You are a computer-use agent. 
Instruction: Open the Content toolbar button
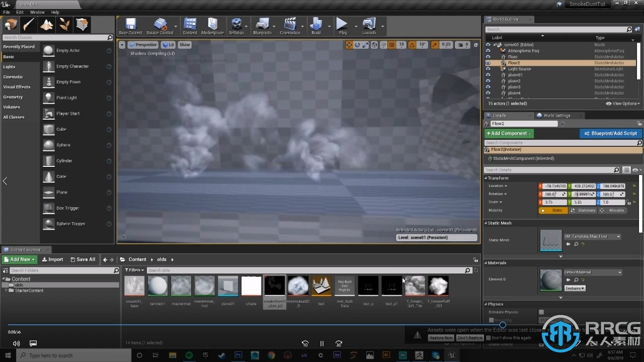click(x=190, y=26)
